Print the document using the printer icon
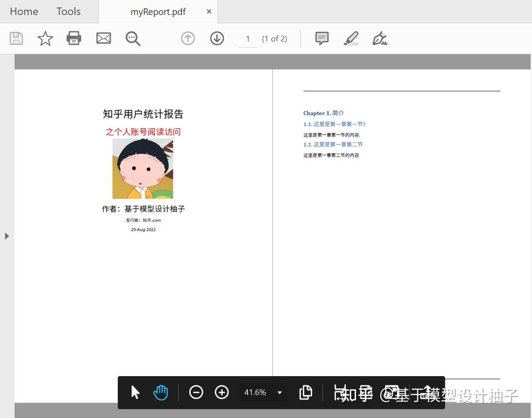The height and width of the screenshot is (418, 532). pos(74,38)
